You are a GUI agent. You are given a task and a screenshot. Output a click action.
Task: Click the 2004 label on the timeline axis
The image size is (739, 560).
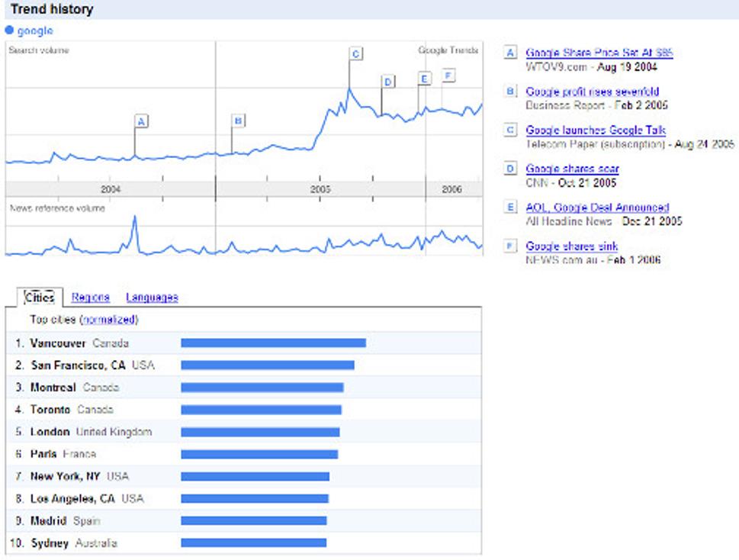111,189
